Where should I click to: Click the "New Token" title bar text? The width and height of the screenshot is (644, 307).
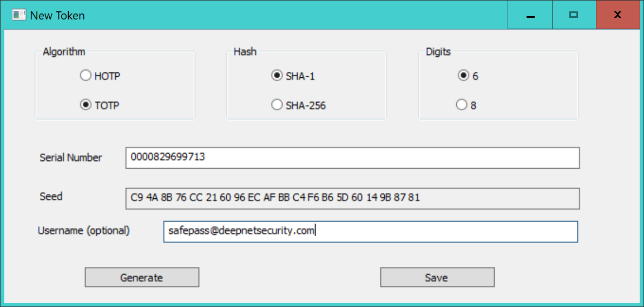[57, 16]
